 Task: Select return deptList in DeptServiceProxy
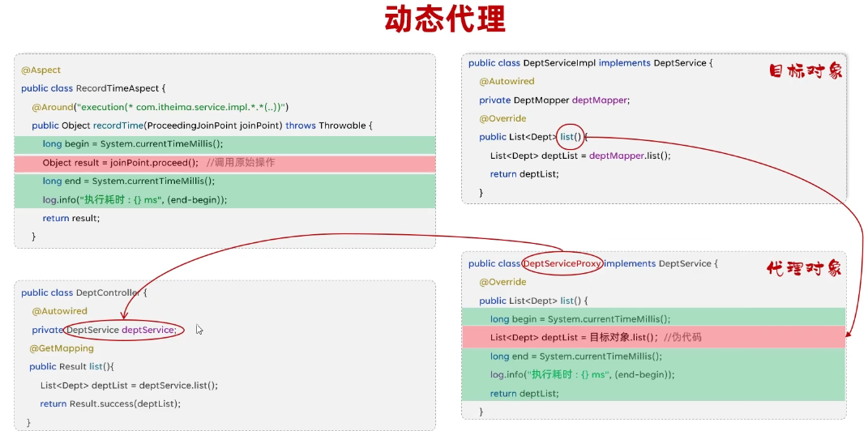[x=524, y=394]
